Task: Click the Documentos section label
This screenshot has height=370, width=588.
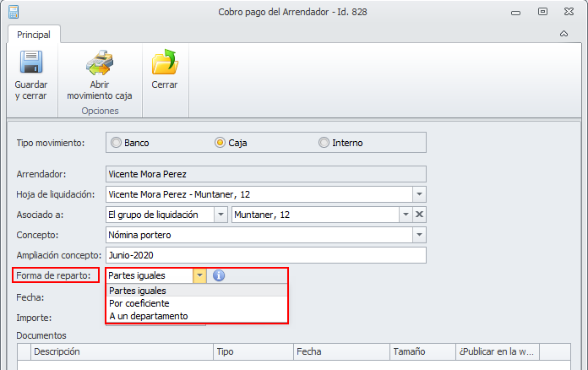Action: pyautogui.click(x=41, y=335)
